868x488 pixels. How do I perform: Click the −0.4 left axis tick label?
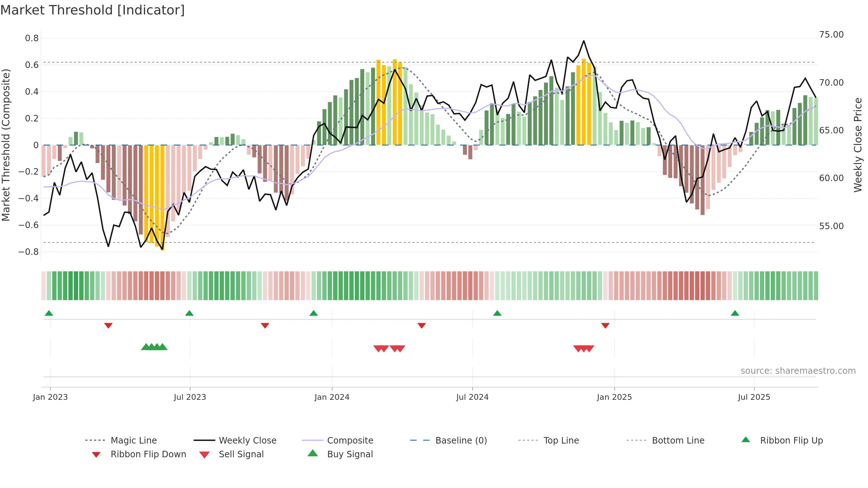29,198
